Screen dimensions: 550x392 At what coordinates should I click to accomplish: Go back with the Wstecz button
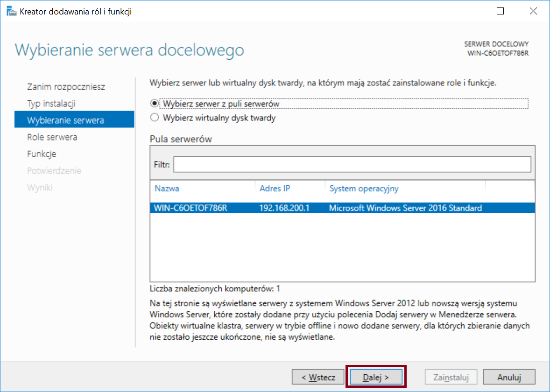coord(318,377)
